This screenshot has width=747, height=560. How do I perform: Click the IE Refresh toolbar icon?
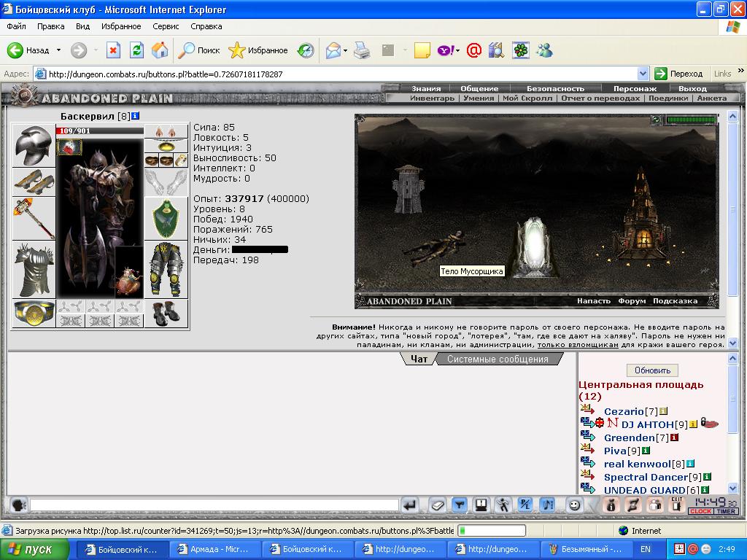pos(136,50)
